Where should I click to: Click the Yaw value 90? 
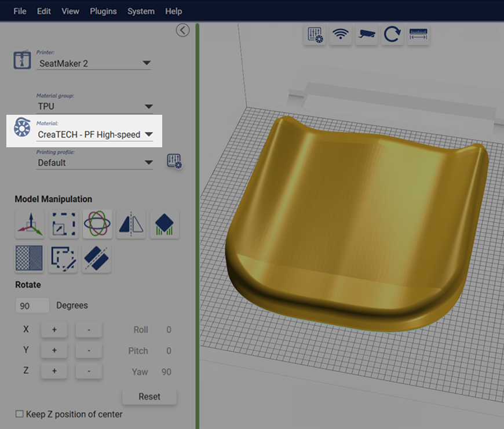[166, 372]
